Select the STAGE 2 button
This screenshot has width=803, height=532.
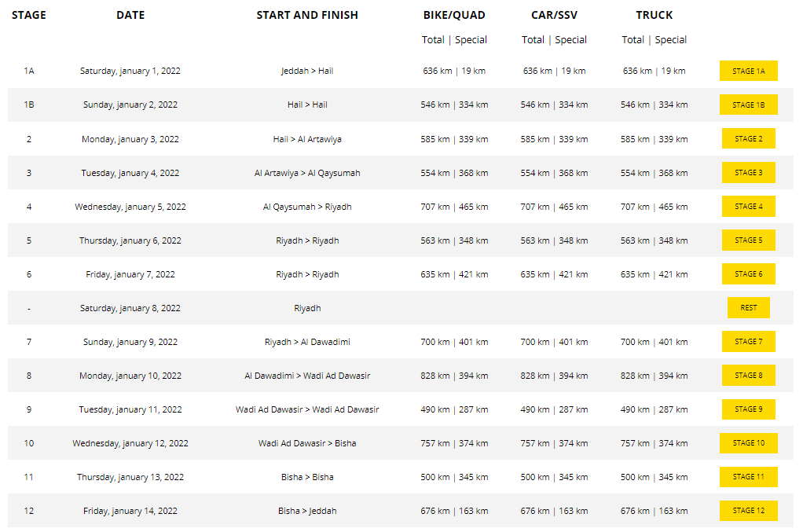pos(748,138)
